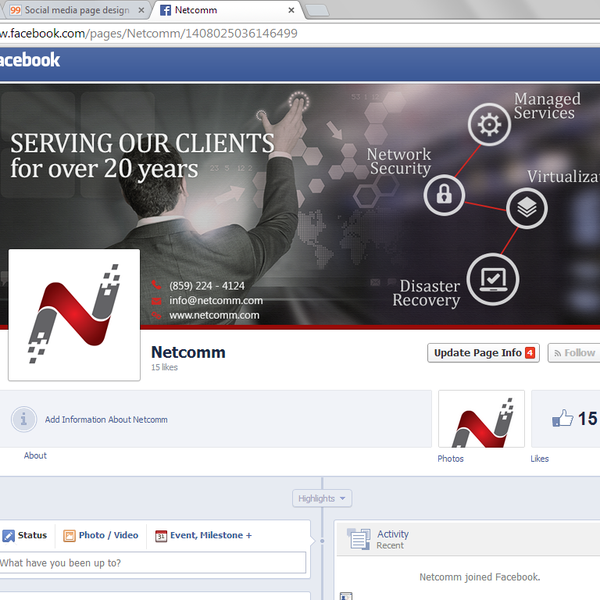600x600 pixels.
Task: Click the browser address bar URL
Action: pyautogui.click(x=148, y=34)
